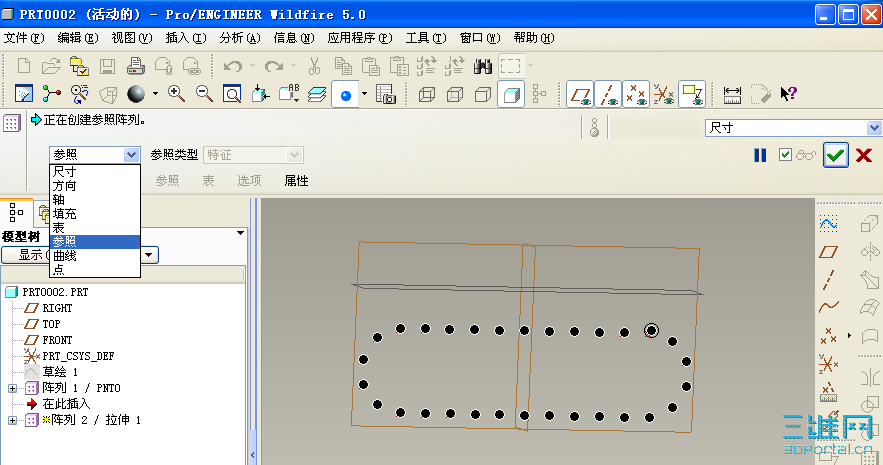Click the Zoom in magnifier icon
This screenshot has width=883, height=465.
click(176, 94)
